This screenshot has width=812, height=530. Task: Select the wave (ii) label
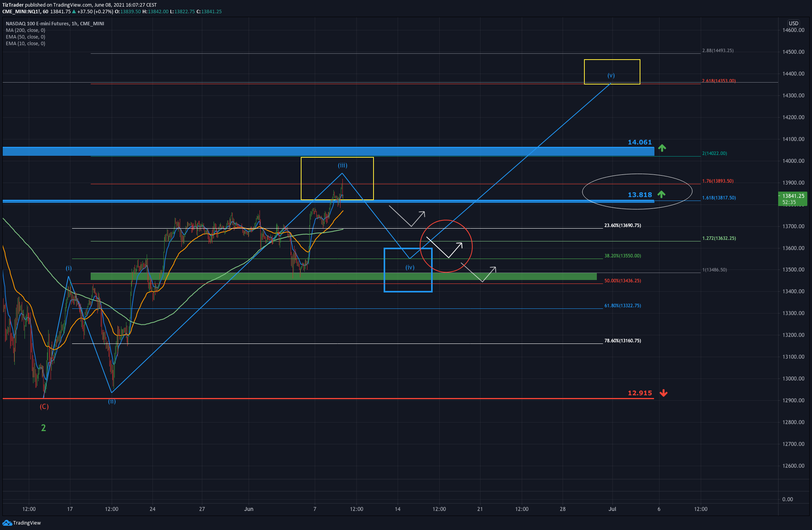coord(112,401)
